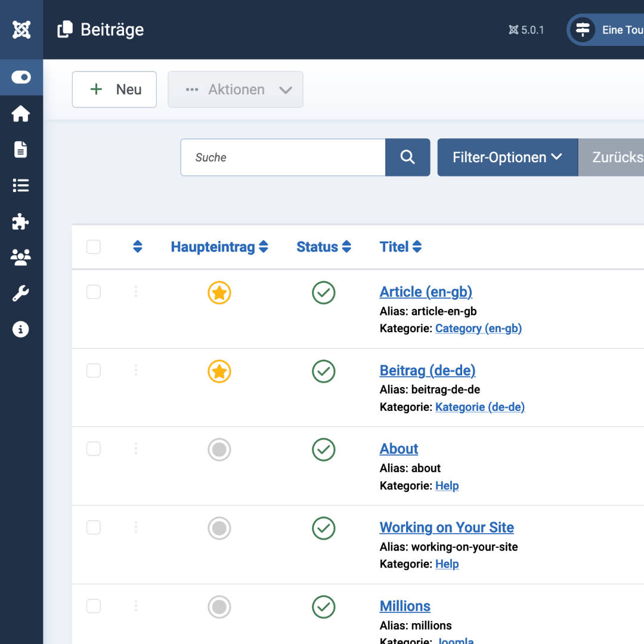Click drag handle dots for Article (en-gb)
Screen dimensions: 644x644
(136, 292)
